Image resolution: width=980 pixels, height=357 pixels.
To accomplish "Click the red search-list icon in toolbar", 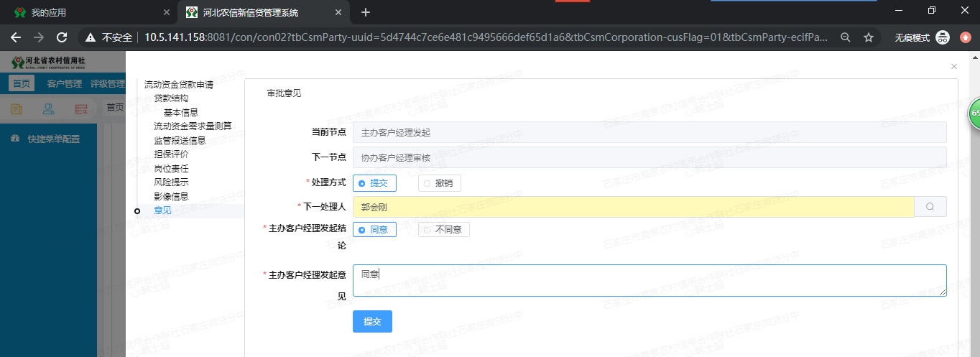I will click(81, 108).
